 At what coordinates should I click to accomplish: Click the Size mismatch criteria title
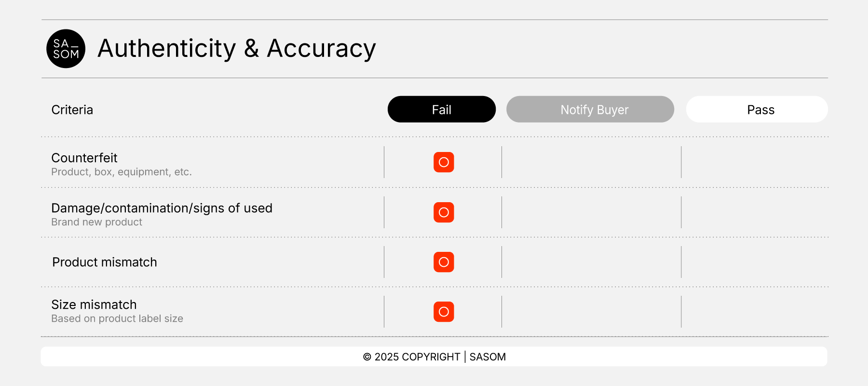click(94, 304)
